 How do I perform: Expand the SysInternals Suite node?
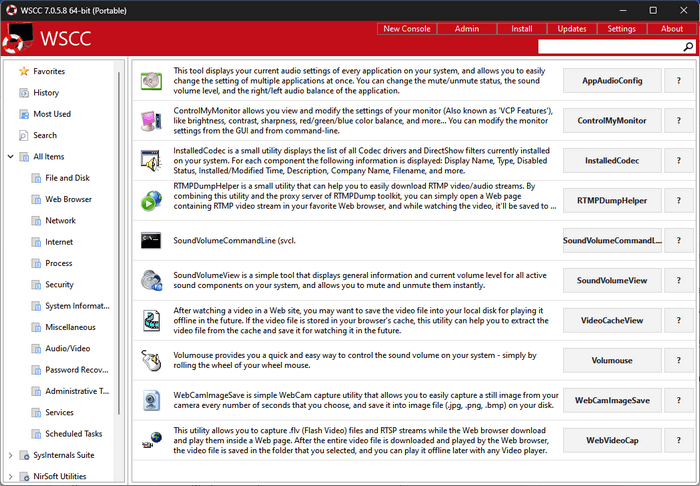pyautogui.click(x=11, y=455)
